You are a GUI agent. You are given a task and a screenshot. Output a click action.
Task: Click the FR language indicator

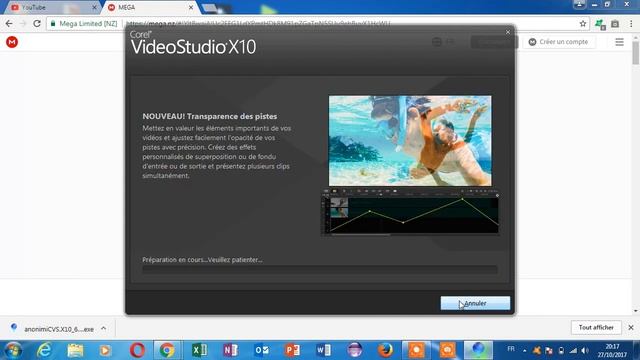[x=511, y=349]
